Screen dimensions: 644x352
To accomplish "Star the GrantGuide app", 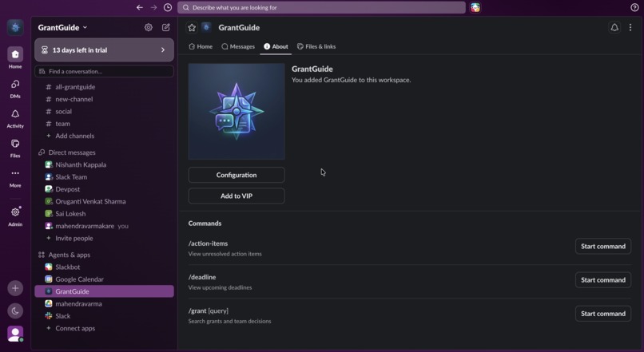I will [192, 27].
